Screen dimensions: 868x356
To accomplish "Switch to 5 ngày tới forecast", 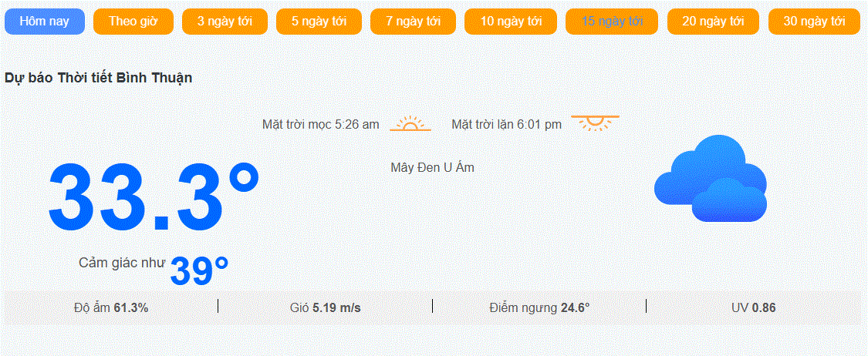I will pyautogui.click(x=319, y=22).
